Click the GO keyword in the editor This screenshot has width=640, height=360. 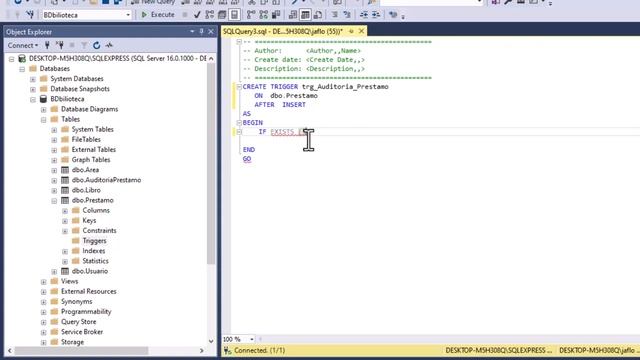(247, 159)
